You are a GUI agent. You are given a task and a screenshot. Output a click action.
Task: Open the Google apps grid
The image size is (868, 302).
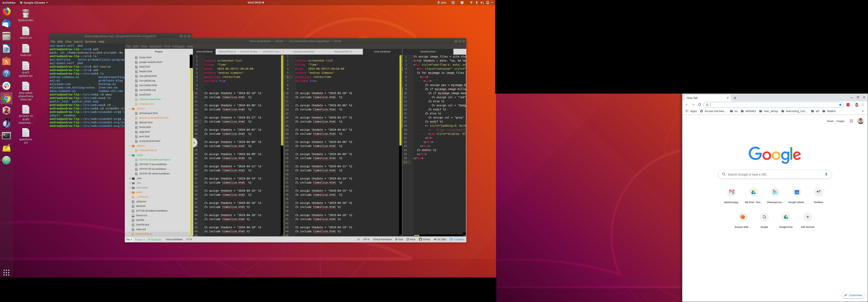pos(851,121)
